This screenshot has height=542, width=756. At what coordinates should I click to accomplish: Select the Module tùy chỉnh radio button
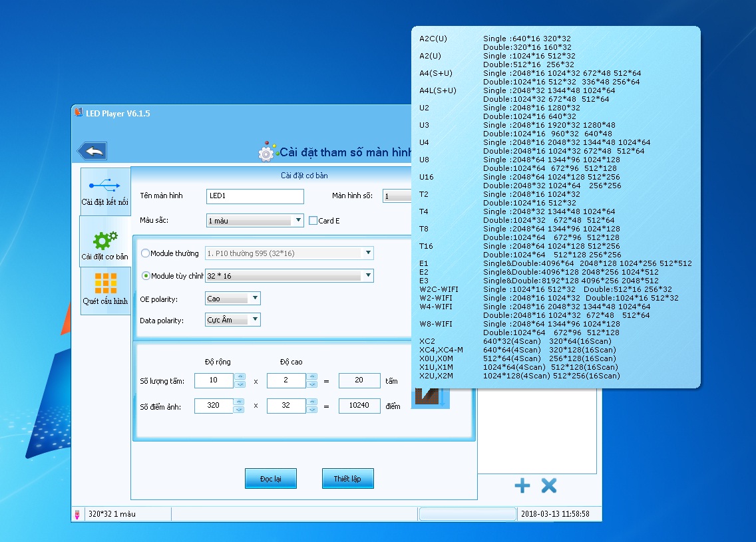click(146, 276)
